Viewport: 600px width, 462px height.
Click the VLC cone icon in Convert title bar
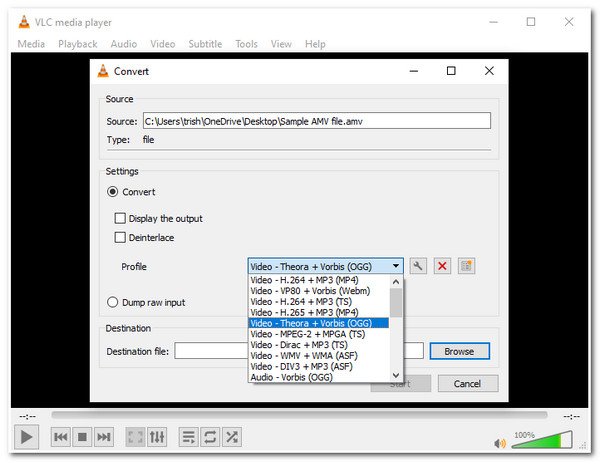[x=103, y=71]
